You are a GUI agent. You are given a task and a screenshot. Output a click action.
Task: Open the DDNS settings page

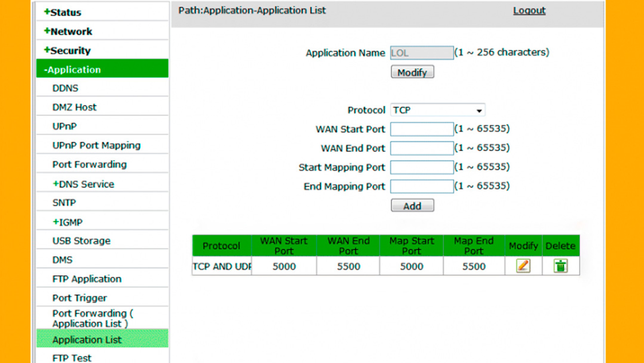coord(65,88)
